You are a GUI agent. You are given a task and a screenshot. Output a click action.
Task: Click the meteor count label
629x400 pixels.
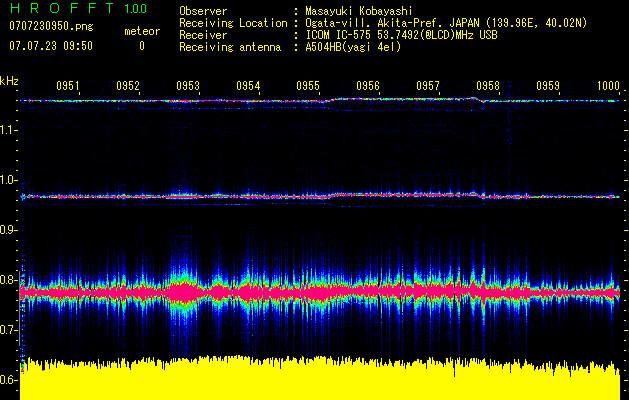pyautogui.click(x=141, y=31)
